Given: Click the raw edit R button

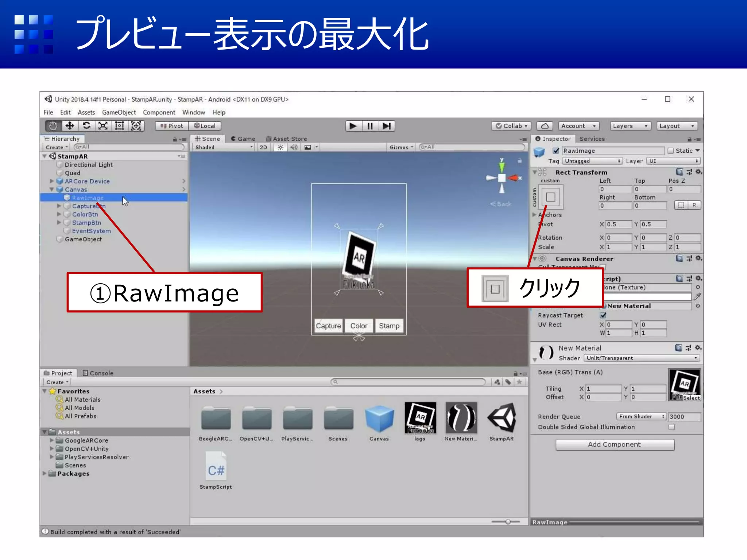Looking at the screenshot, I should pyautogui.click(x=694, y=205).
